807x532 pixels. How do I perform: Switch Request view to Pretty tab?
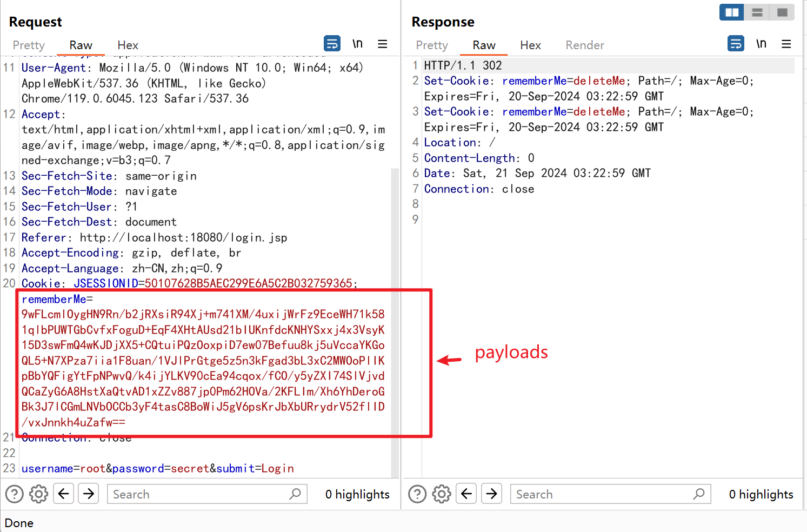29,45
